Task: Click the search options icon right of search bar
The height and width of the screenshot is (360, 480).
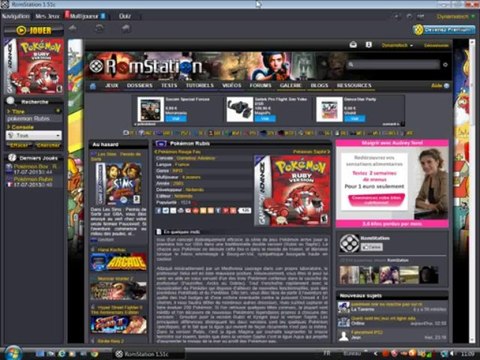Action: point(445,65)
